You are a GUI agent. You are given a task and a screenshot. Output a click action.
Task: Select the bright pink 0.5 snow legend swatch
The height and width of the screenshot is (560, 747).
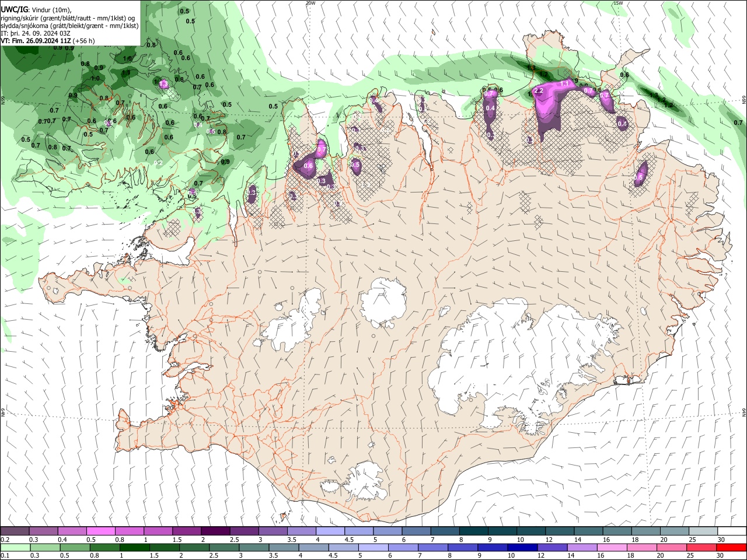100,531
